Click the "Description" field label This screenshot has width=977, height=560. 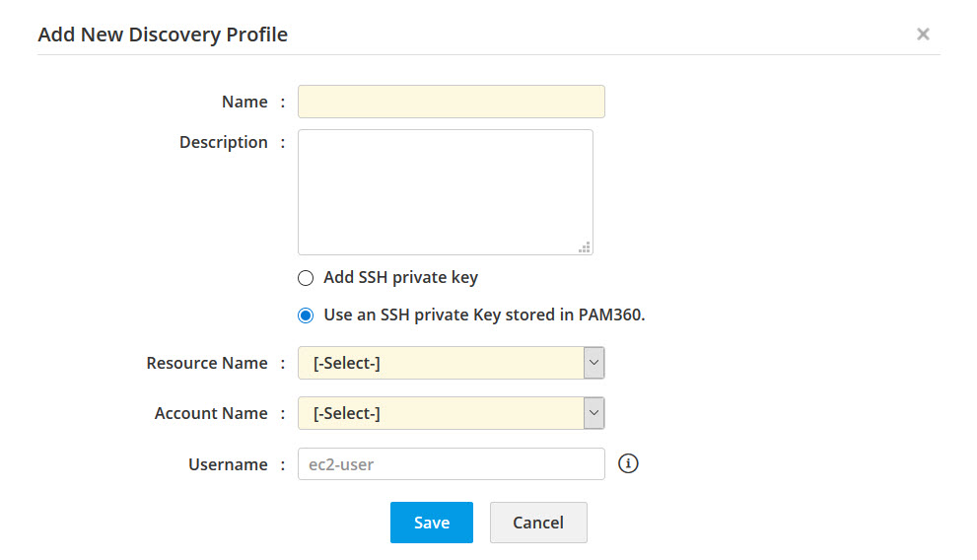coord(223,142)
